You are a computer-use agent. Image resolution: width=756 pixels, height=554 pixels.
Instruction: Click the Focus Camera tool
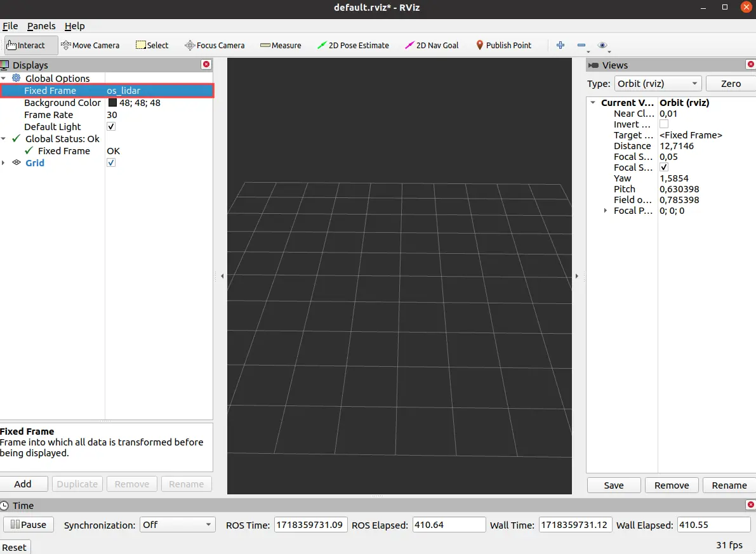point(214,45)
